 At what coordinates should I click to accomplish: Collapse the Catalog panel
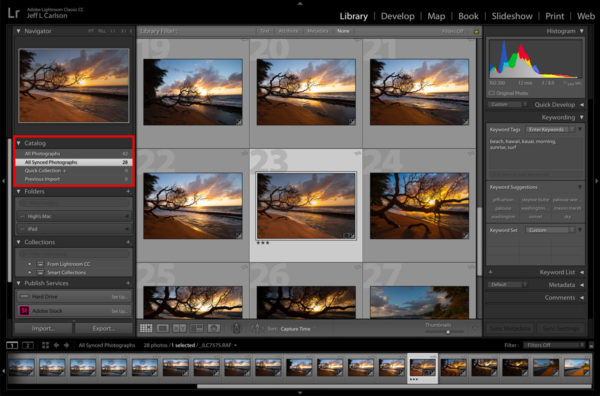pyautogui.click(x=18, y=143)
